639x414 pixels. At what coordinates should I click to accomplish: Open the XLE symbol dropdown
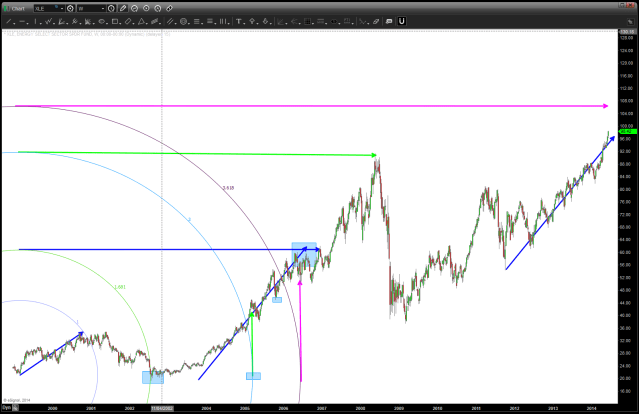62,9
